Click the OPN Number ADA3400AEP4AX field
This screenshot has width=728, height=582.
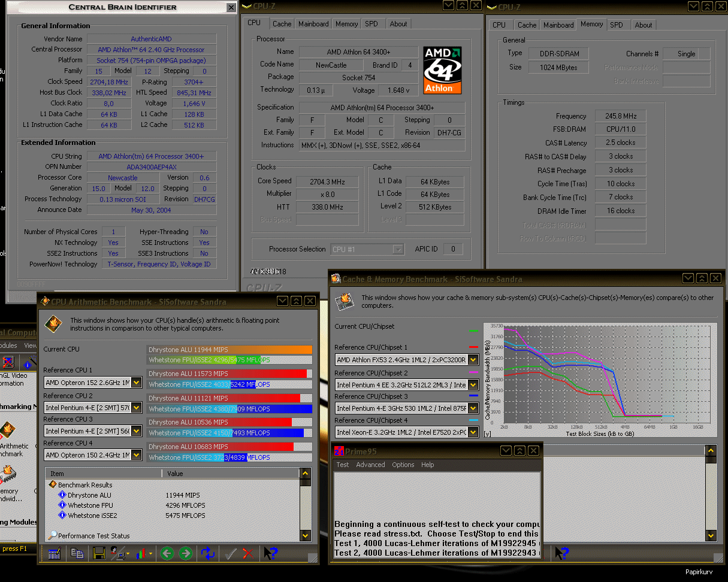(x=152, y=167)
